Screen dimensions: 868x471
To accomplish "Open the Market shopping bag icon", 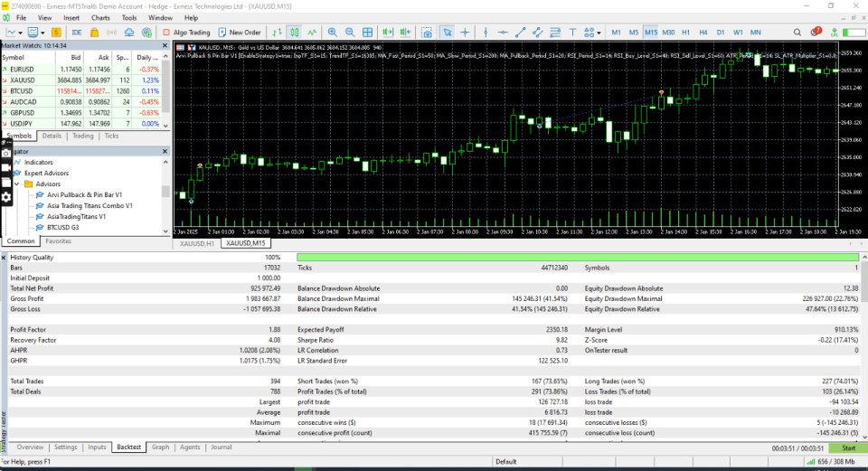I will click(x=95, y=33).
